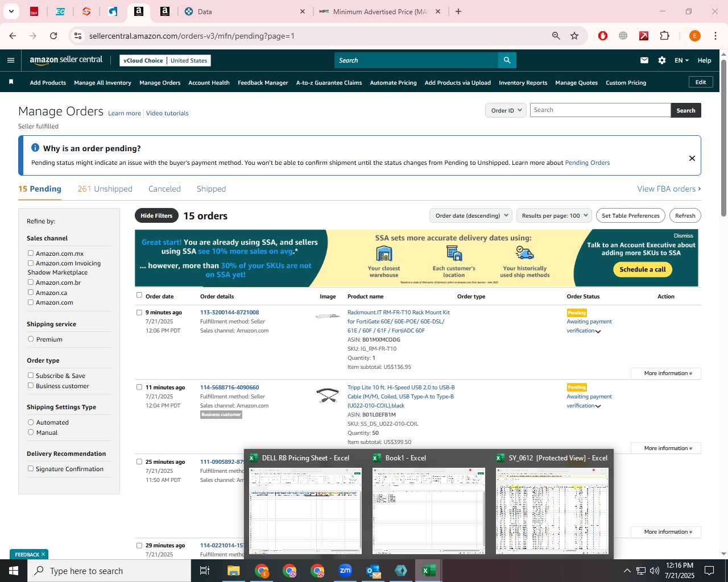The height and width of the screenshot is (582, 728).
Task: Click Set Table Preferences button
Action: point(631,215)
